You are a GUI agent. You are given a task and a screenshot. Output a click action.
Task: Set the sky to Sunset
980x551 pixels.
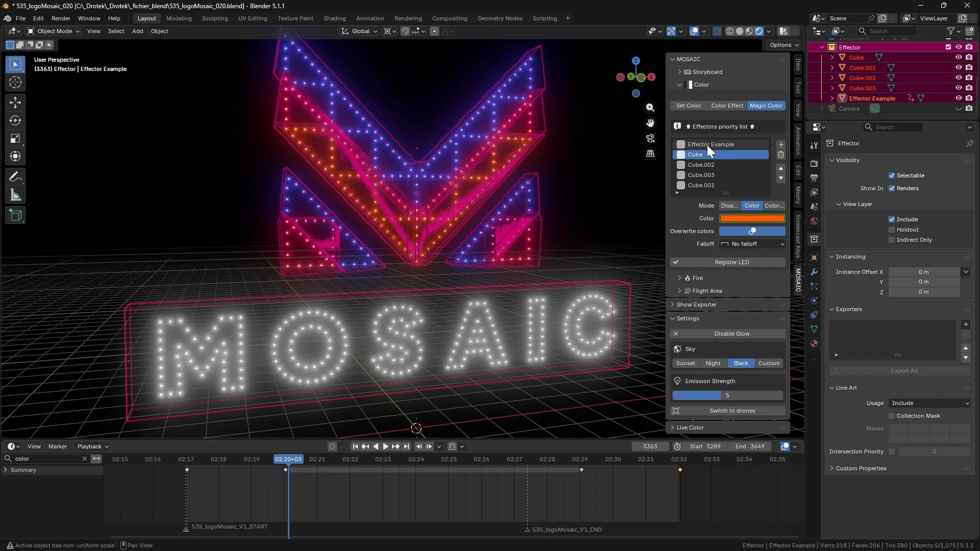tap(685, 363)
